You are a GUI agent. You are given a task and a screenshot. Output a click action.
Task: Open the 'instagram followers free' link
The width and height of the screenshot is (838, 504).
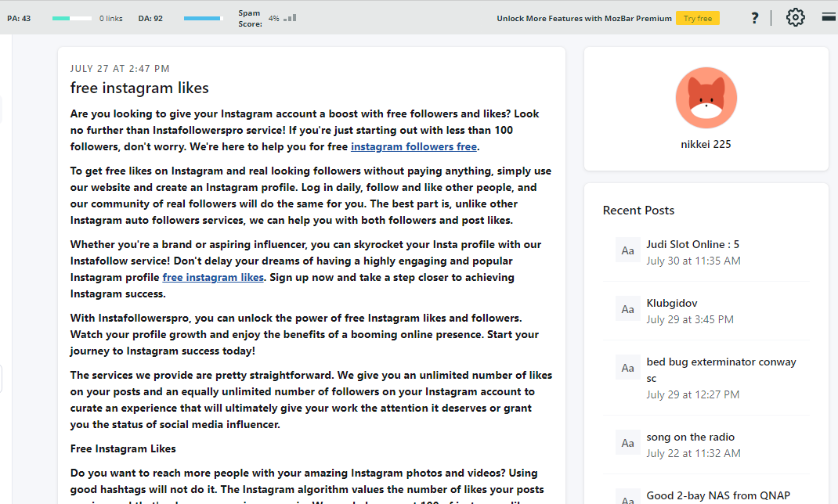coord(414,146)
